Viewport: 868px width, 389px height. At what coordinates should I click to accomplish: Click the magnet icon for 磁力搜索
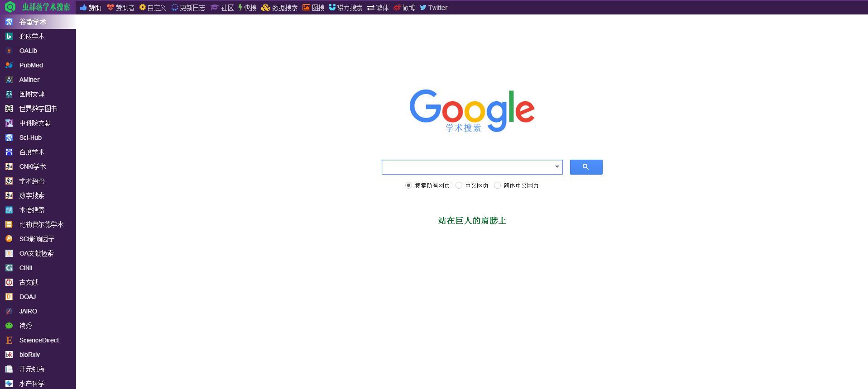click(x=332, y=7)
